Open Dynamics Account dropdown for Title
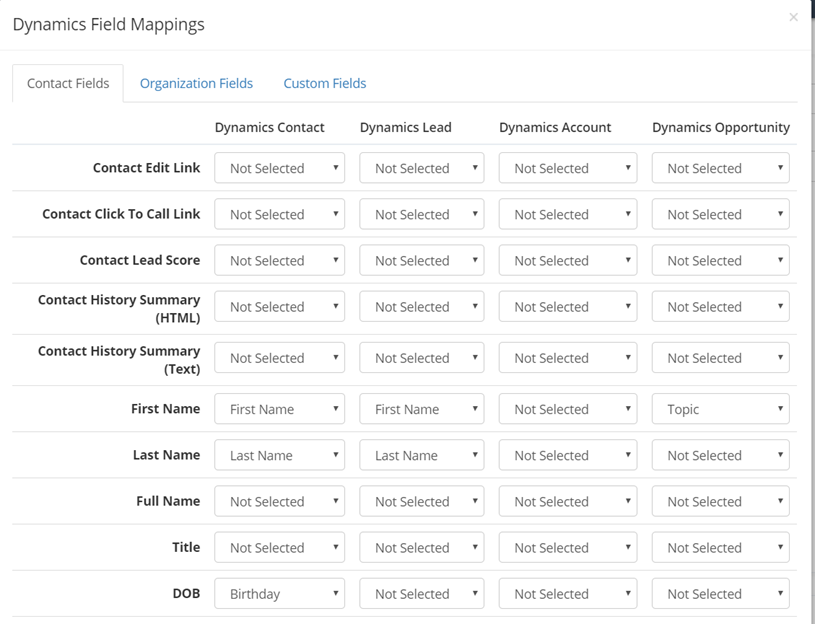Viewport: 815px width, 624px height. click(x=568, y=548)
